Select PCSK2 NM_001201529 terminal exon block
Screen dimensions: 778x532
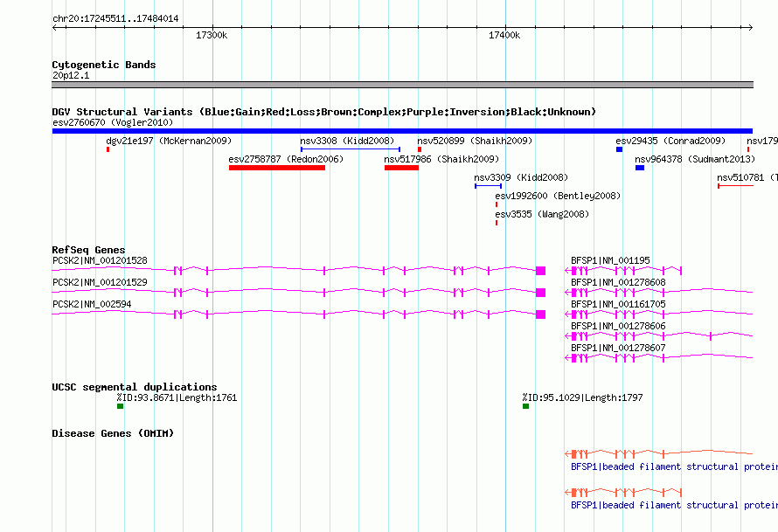[x=541, y=293]
